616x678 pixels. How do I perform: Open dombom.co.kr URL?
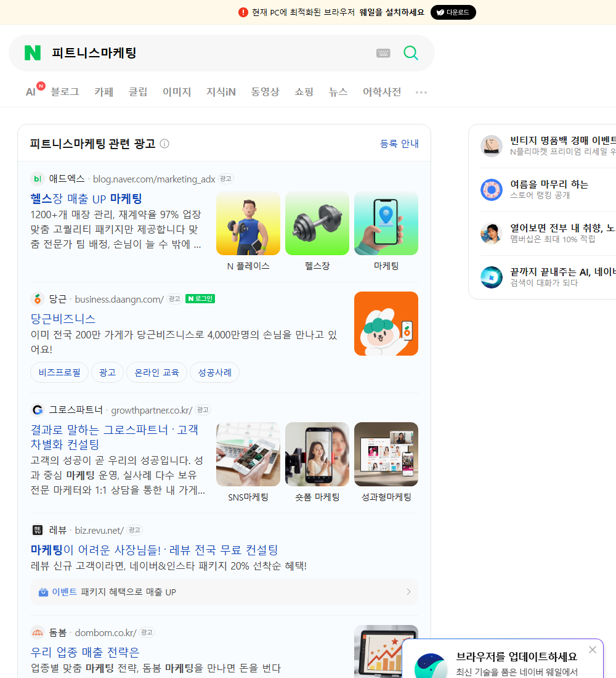[x=106, y=633]
